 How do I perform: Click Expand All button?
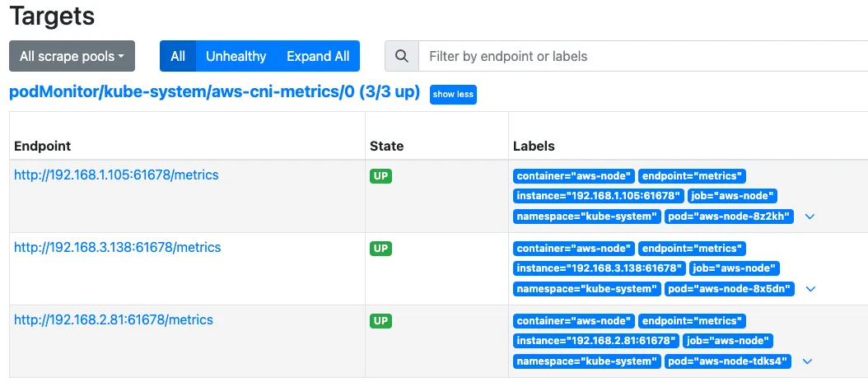pos(318,56)
